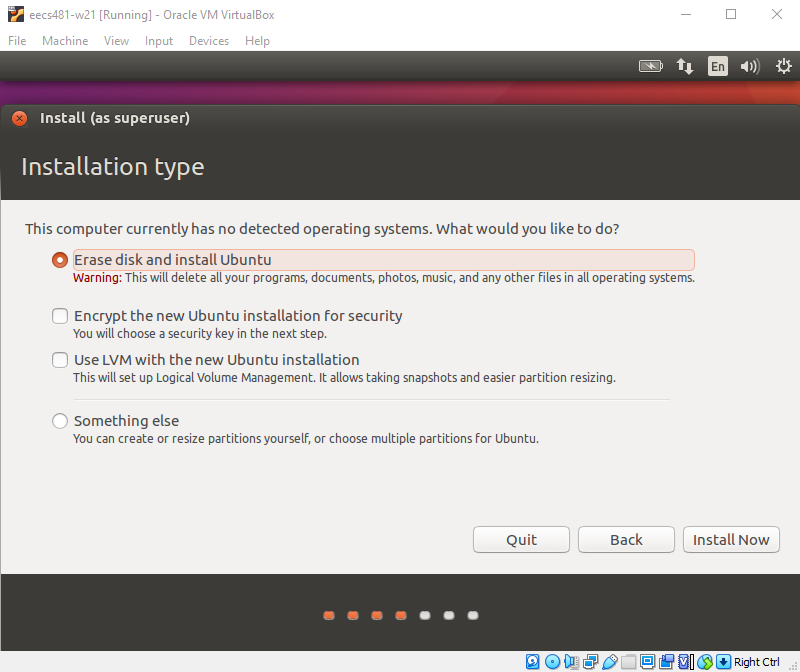Open the Ubuntu network indicator
Image resolution: width=800 pixels, height=672 pixels.
(x=685, y=66)
